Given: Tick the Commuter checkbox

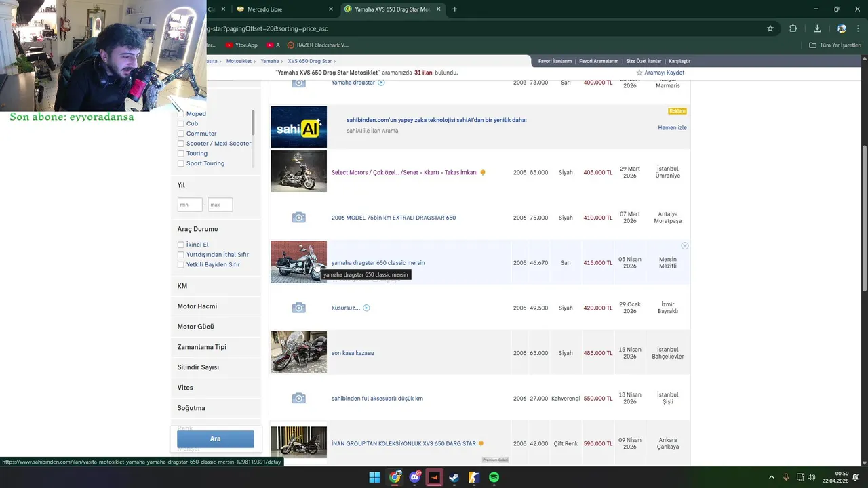Looking at the screenshot, I should (181, 134).
